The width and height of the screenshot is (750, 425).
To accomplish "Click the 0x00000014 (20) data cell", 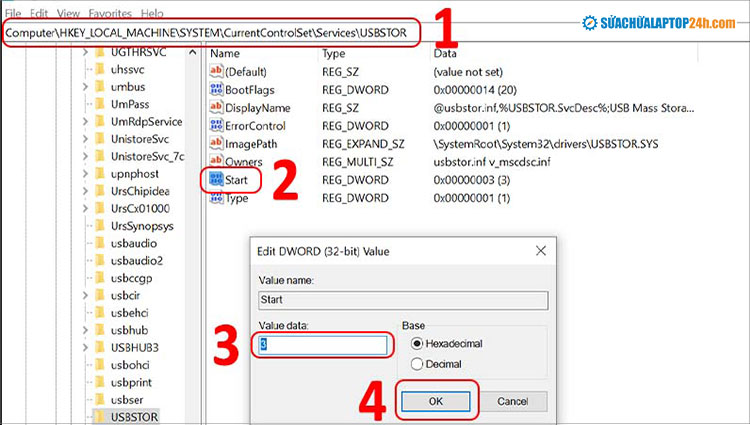I will 475,90.
